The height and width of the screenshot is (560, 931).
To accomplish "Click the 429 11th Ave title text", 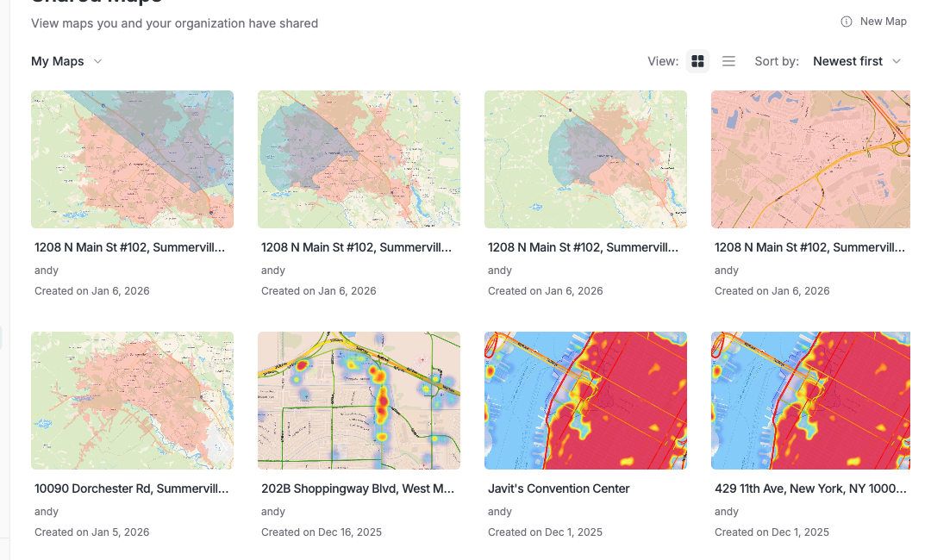I will [810, 488].
